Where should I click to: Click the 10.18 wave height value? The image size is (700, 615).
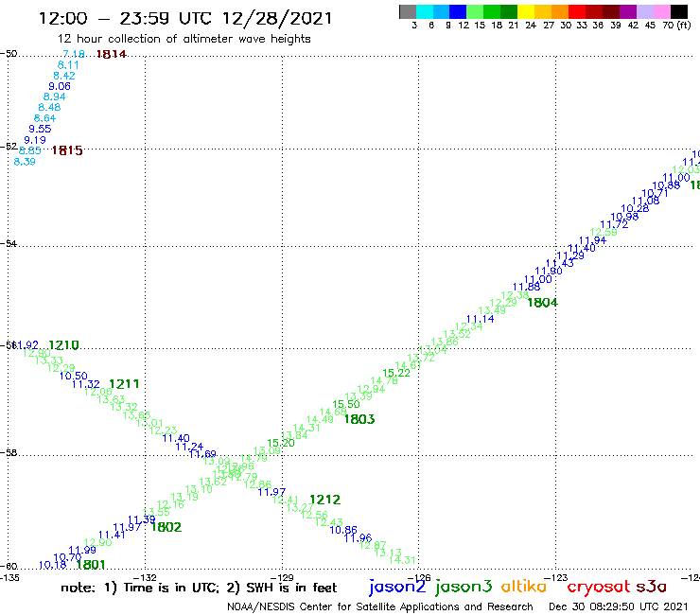(x=53, y=565)
